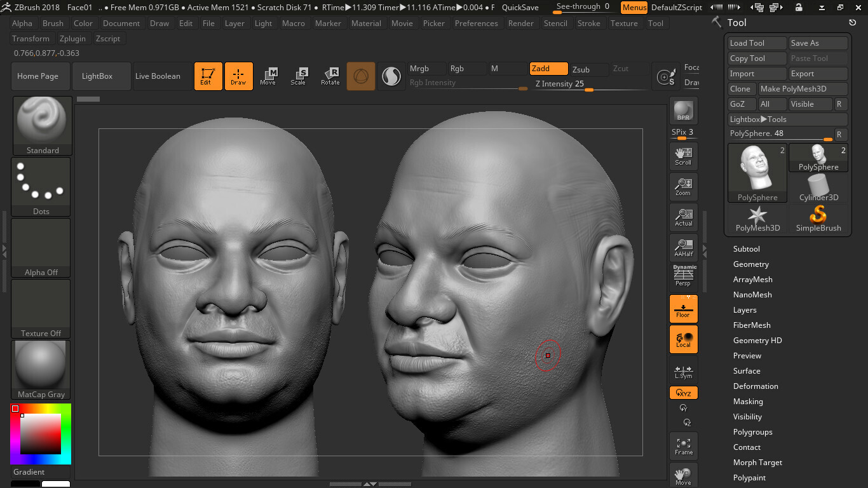Select the Move tool on the top shelf

coord(269,76)
